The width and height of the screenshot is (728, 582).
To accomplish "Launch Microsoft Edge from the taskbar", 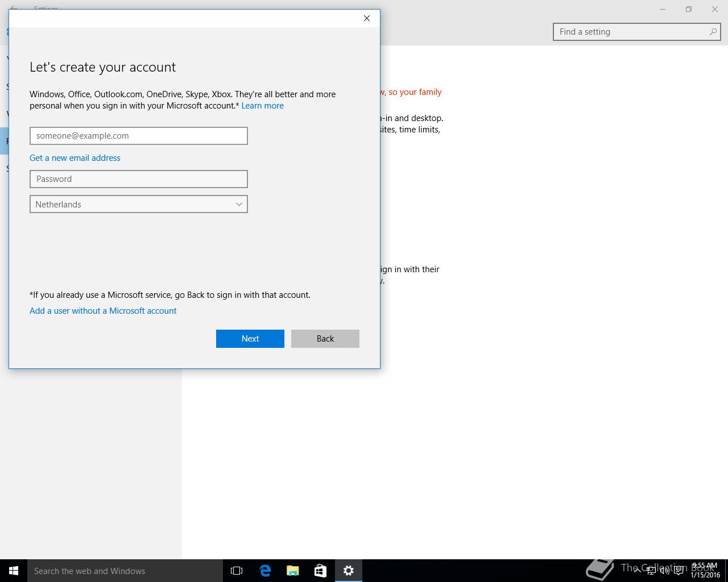I will click(x=265, y=571).
